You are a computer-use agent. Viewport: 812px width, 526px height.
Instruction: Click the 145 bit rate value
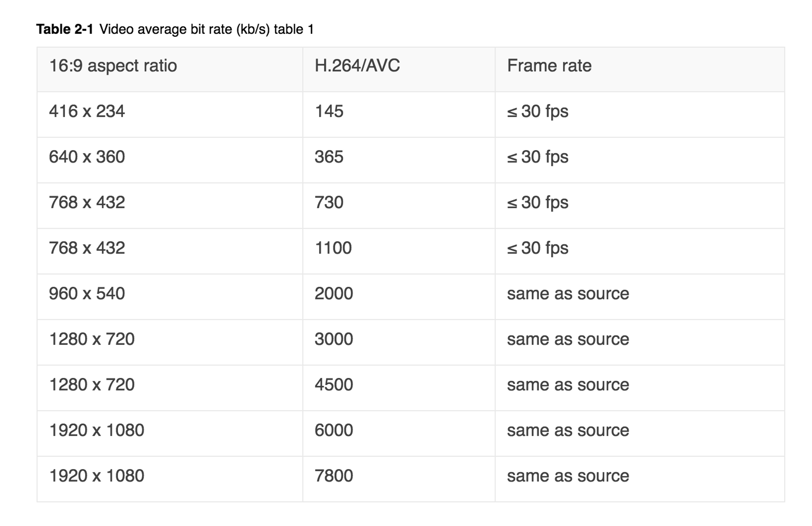coord(329,111)
